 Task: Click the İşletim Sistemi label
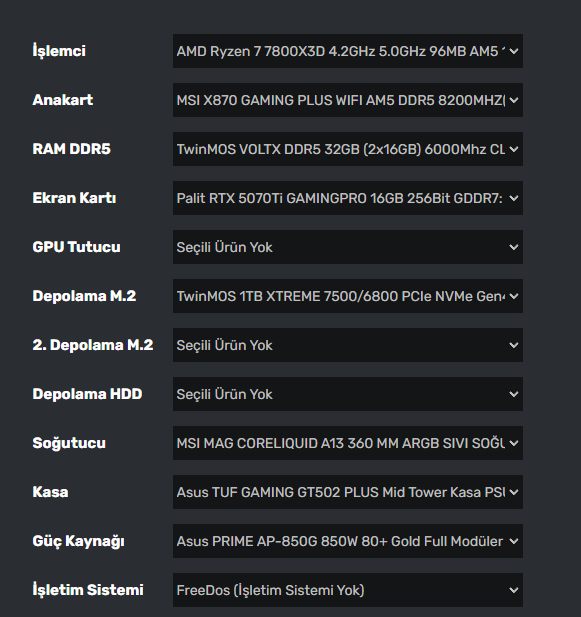coord(88,590)
